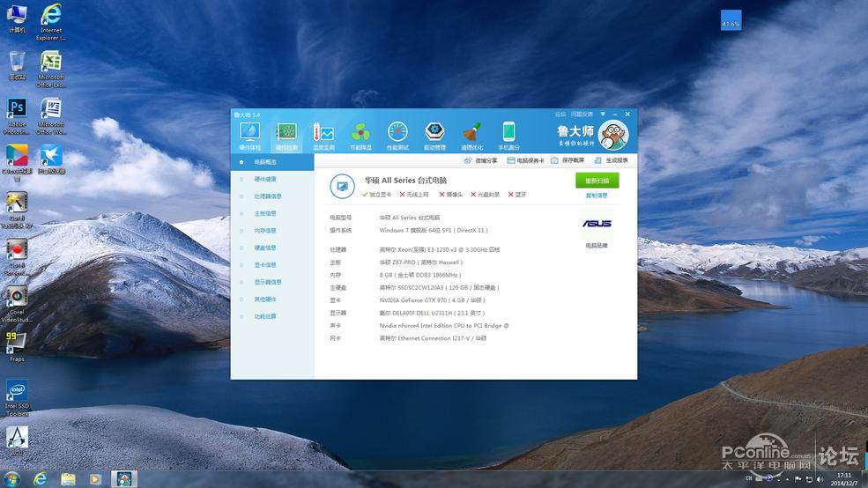Open the 清理优化 broom cleanup icon
The height and width of the screenshot is (488, 868).
[x=471, y=137]
